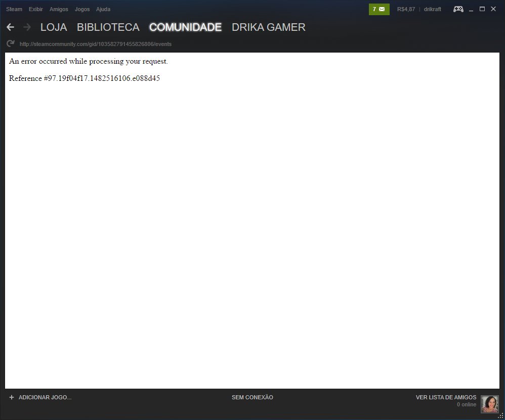Open VER LISTA DE AMIGOS
This screenshot has width=505, height=420.
coord(446,397)
